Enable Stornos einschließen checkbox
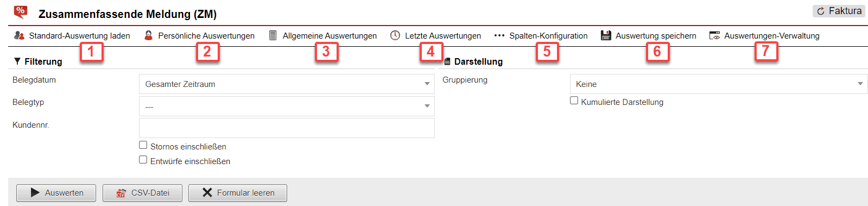 tap(143, 145)
